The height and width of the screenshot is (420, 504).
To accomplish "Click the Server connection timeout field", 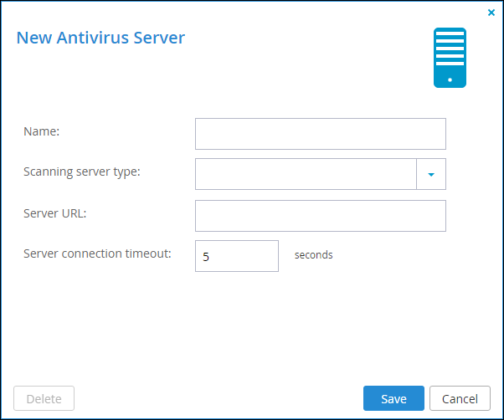I will click(237, 256).
